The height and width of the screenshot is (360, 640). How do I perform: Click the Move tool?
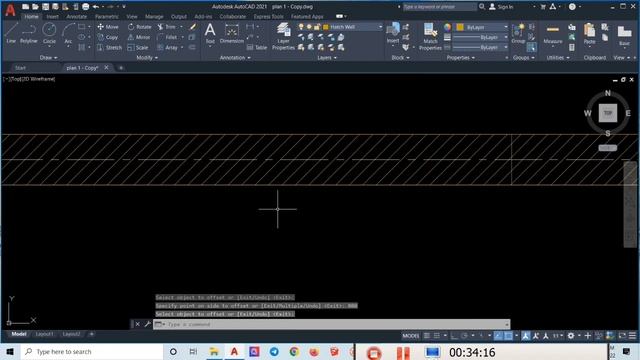[x=108, y=27]
